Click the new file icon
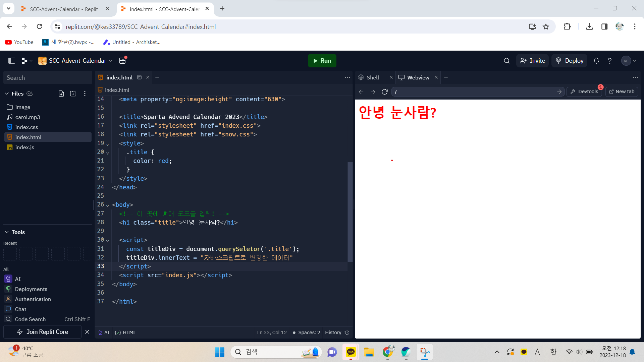Viewport: 644px width, 362px height. tap(61, 94)
